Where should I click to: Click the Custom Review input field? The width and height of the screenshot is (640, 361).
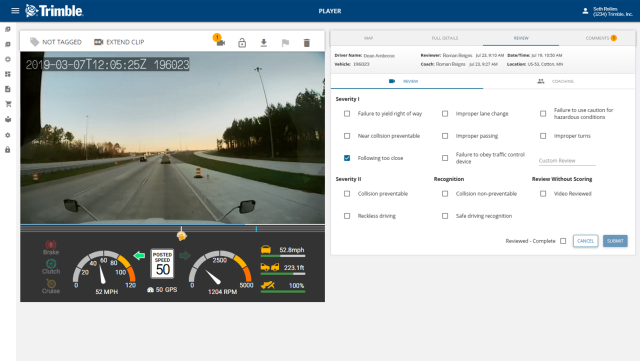(x=567, y=160)
